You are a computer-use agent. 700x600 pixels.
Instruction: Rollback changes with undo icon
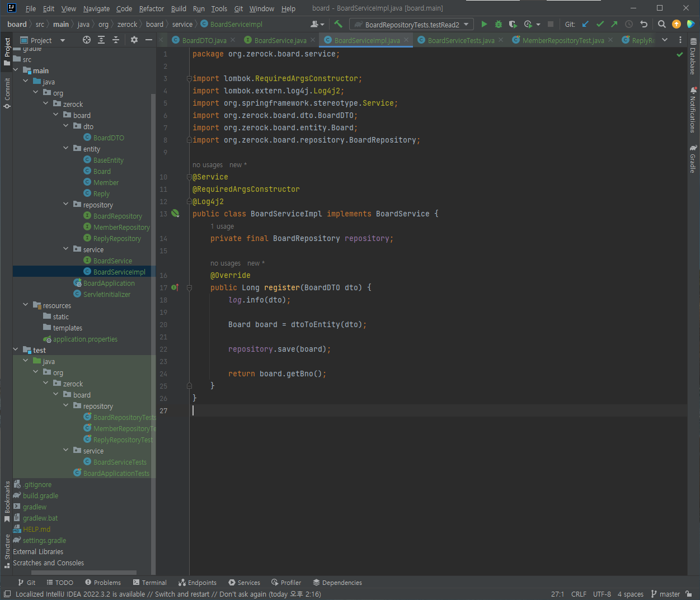pyautogui.click(x=643, y=24)
